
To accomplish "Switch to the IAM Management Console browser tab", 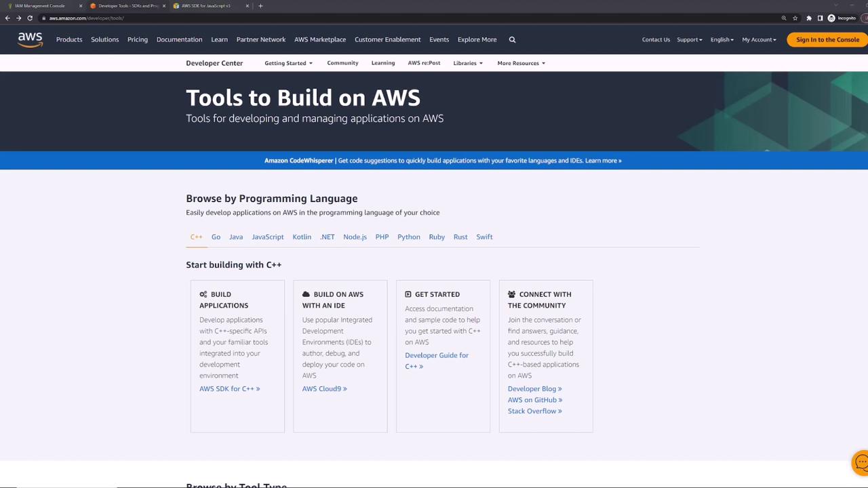I will [41, 6].
